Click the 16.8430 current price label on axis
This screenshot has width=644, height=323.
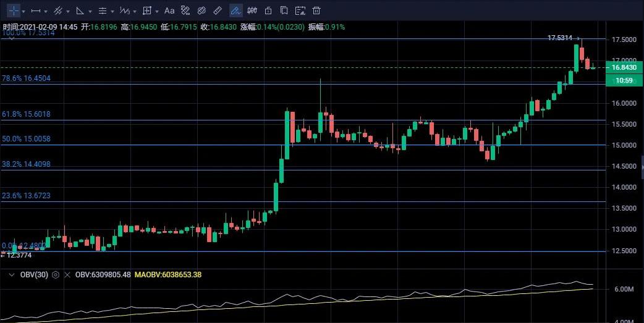(x=624, y=67)
